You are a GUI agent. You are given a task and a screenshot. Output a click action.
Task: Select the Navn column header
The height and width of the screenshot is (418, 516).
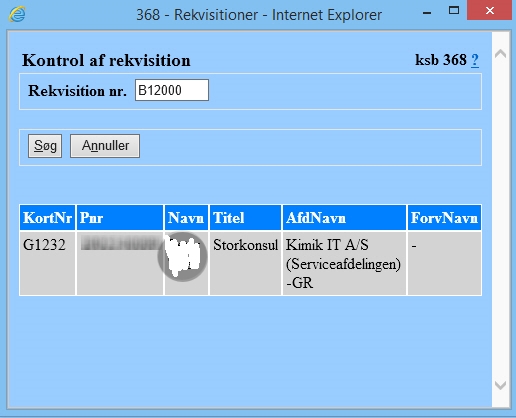click(x=186, y=218)
